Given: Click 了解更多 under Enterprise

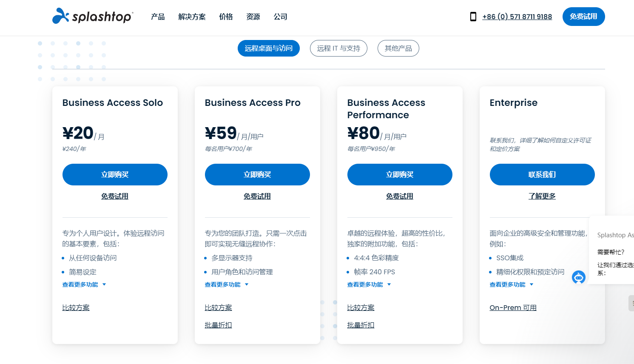Looking at the screenshot, I should (542, 196).
